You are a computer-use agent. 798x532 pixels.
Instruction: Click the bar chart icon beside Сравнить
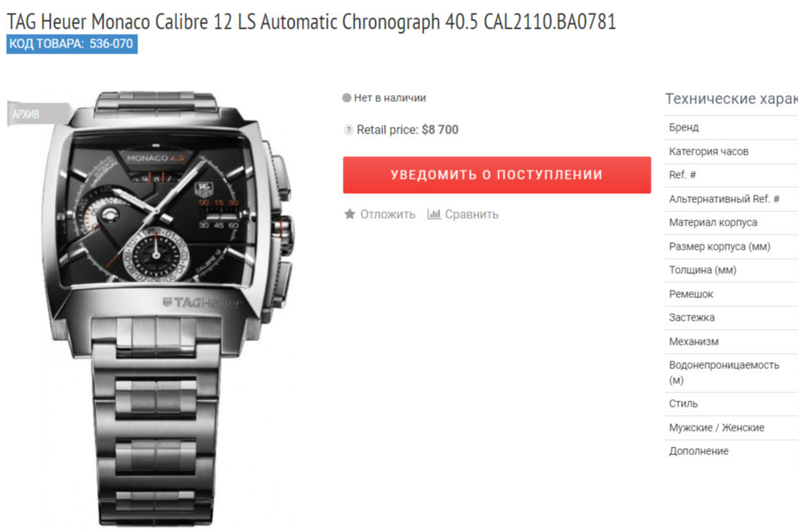[x=433, y=214]
